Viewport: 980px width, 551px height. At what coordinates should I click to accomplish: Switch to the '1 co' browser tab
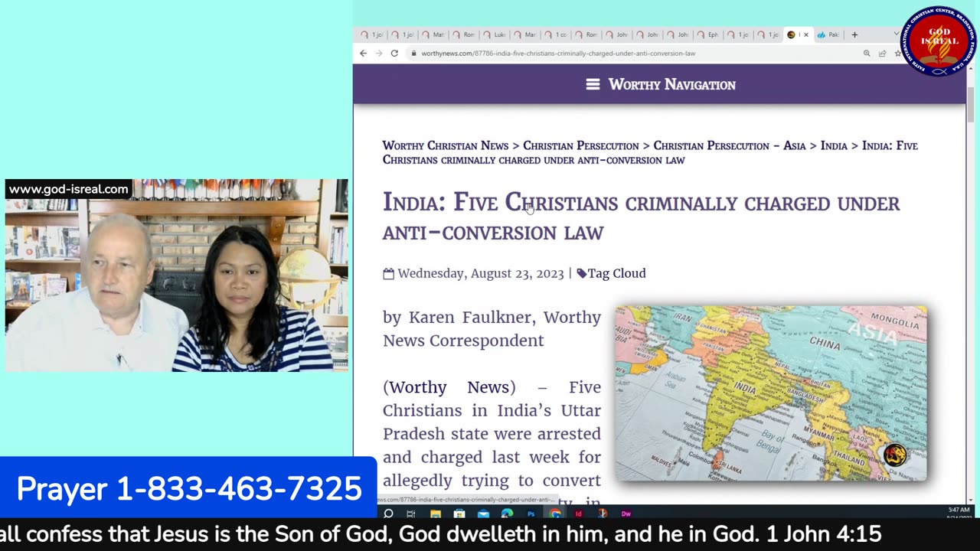pos(555,34)
